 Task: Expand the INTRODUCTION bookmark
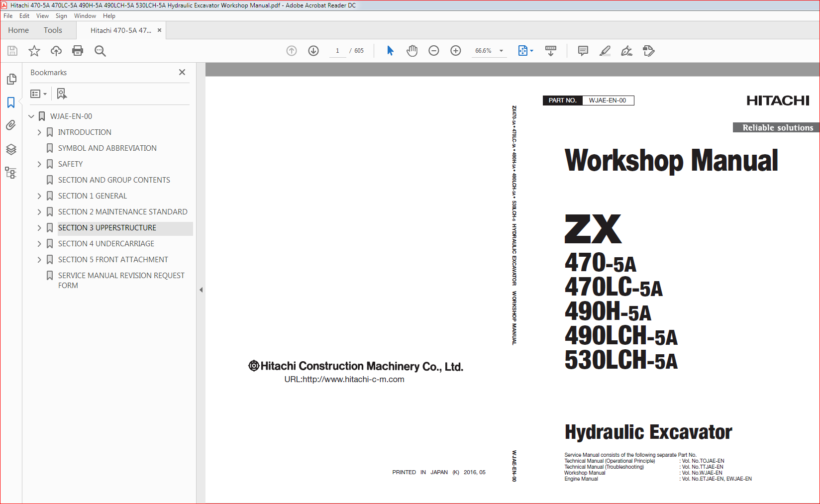click(x=39, y=132)
